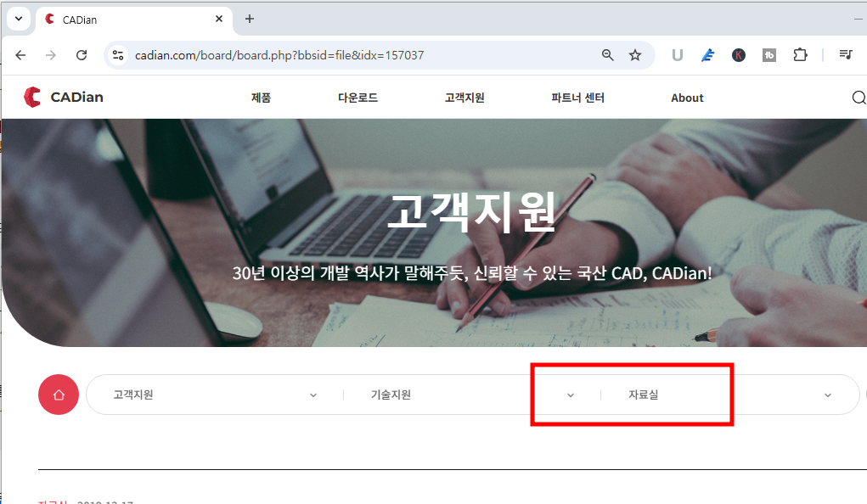Open the media playlist control icon
Image resolution: width=867 pixels, height=504 pixels.
coord(845,54)
